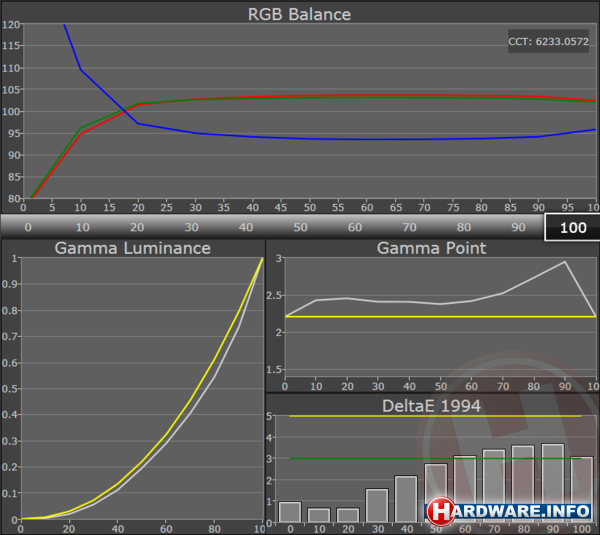Click the blue curve point at 20 in RGB Balance
This screenshot has width=600, height=535.
138,124
